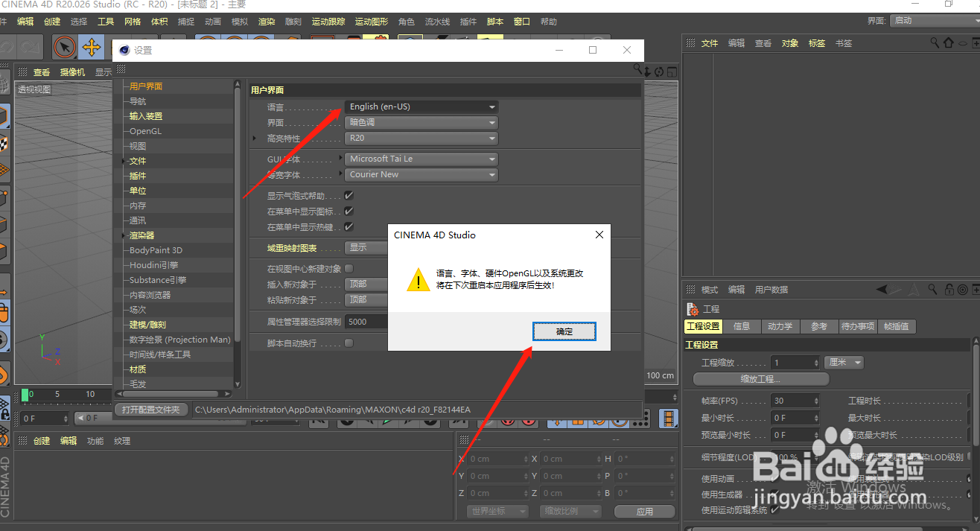Open the 界面 暗色调 dropdown

421,122
